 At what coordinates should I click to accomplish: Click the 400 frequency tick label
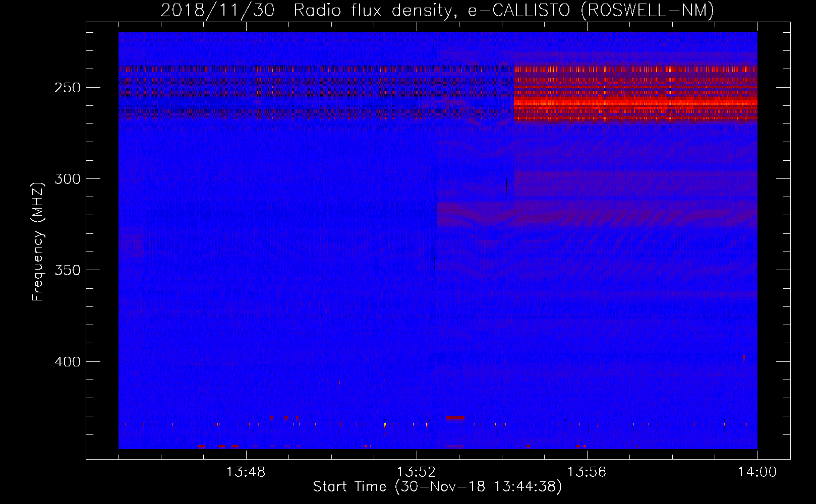(67, 362)
